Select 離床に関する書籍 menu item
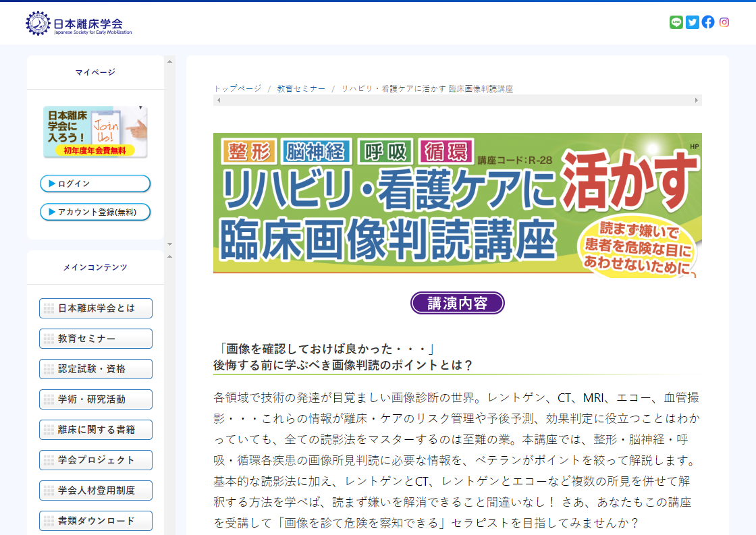The width and height of the screenshot is (756, 535). tap(96, 430)
